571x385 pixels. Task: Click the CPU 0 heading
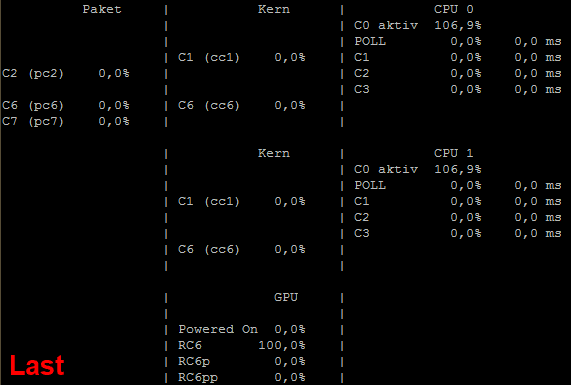(454, 9)
